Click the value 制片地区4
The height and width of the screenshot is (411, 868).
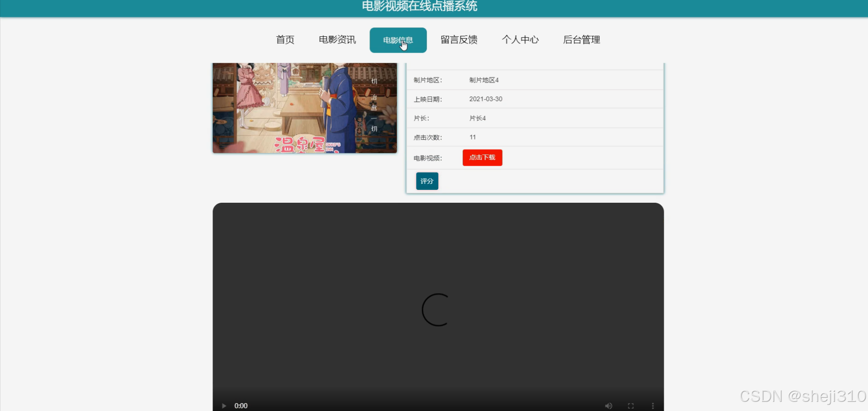[x=484, y=80]
